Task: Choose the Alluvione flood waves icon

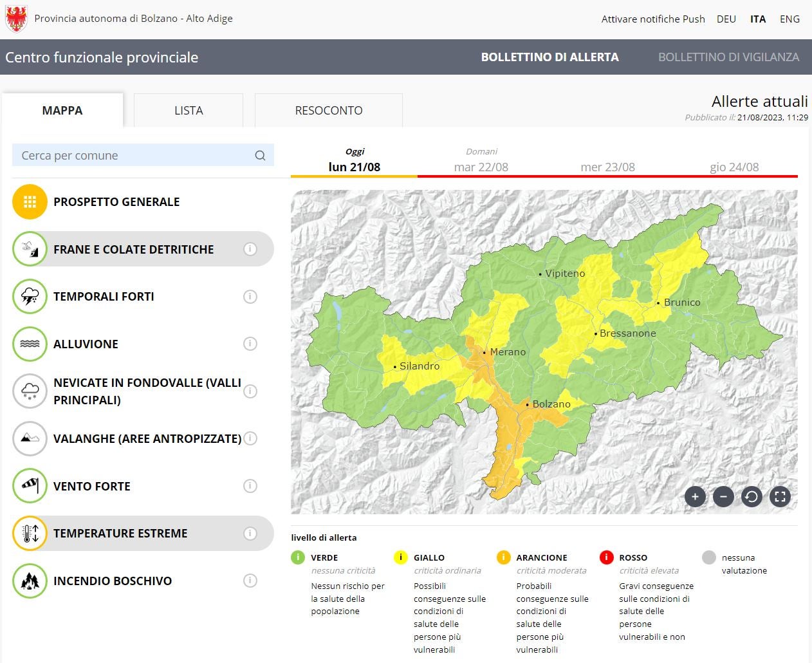Action: click(x=30, y=344)
